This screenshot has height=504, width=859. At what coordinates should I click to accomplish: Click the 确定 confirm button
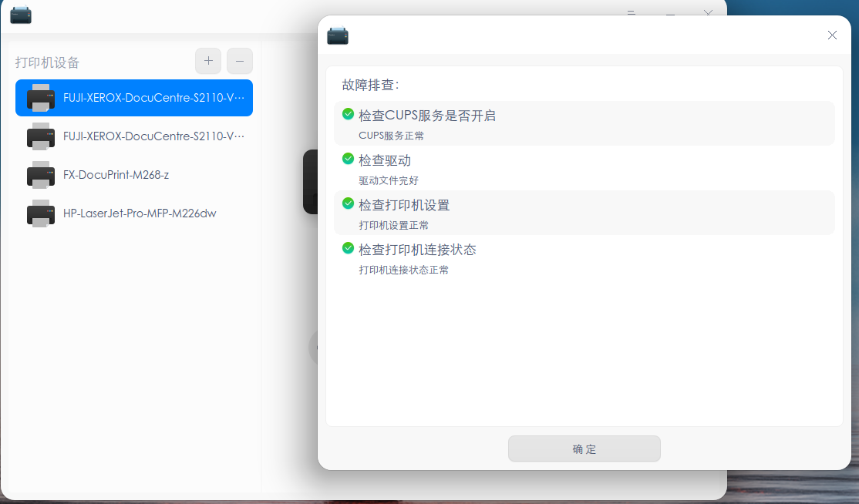584,449
